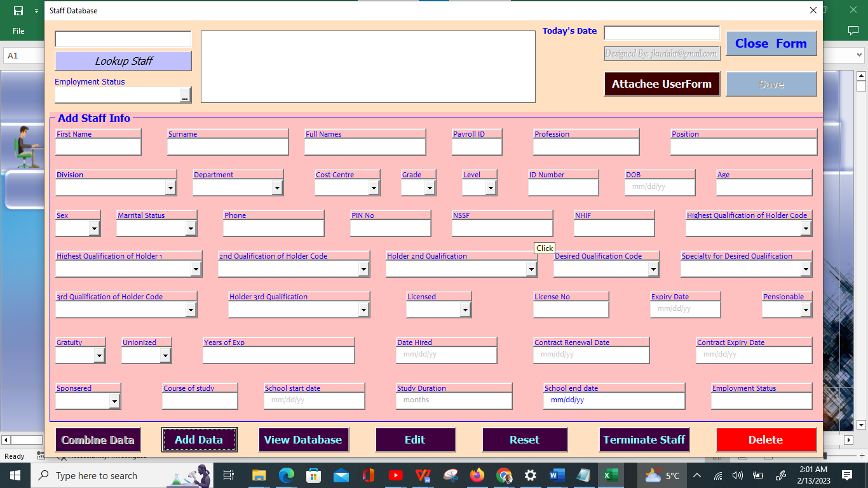Expand the Division dropdown

170,187
